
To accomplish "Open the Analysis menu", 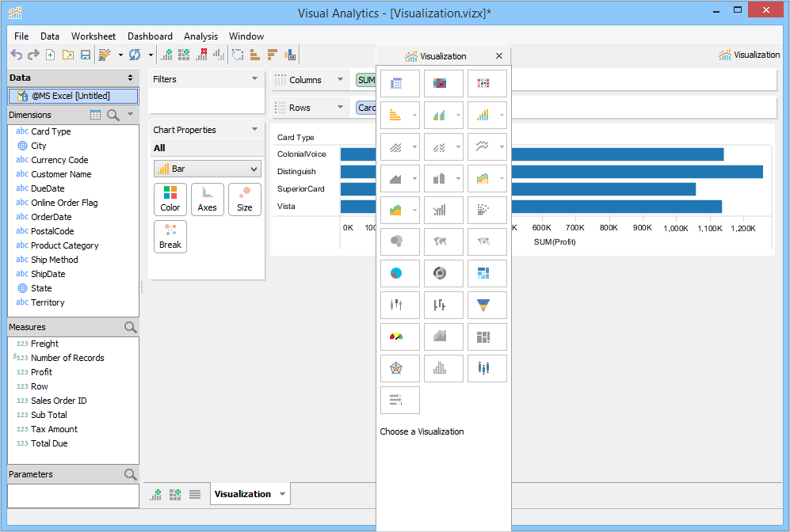I will 200,36.
